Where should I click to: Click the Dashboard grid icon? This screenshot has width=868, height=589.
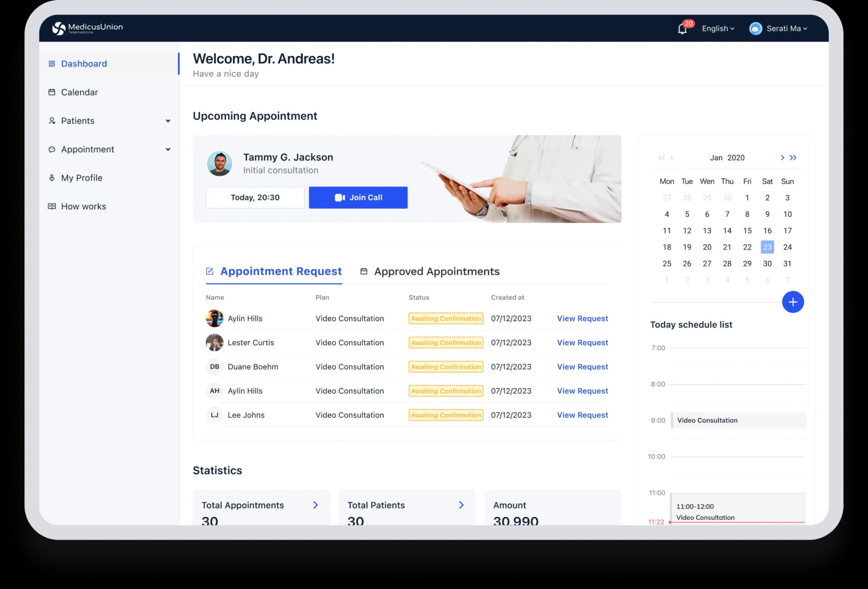tap(52, 64)
